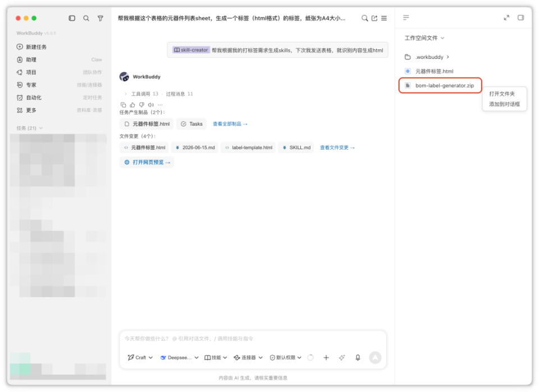Open SKILL.md file change
The height and width of the screenshot is (392, 539).
(296, 147)
